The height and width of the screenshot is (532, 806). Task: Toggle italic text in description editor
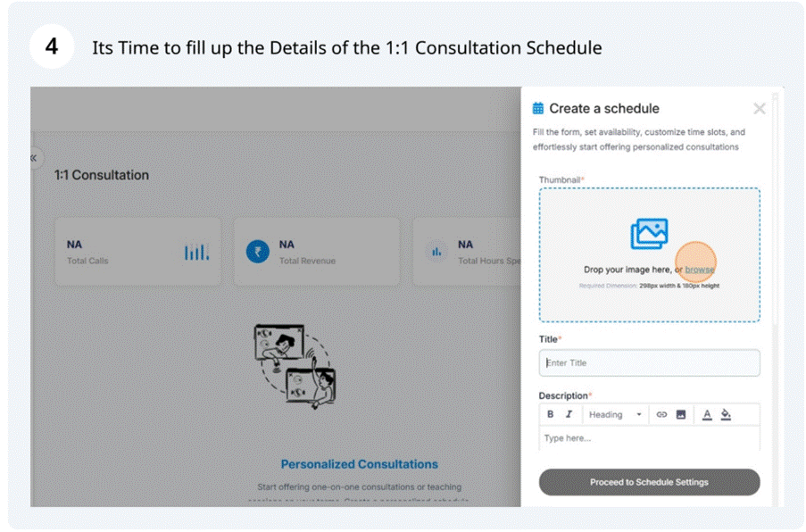pos(569,414)
